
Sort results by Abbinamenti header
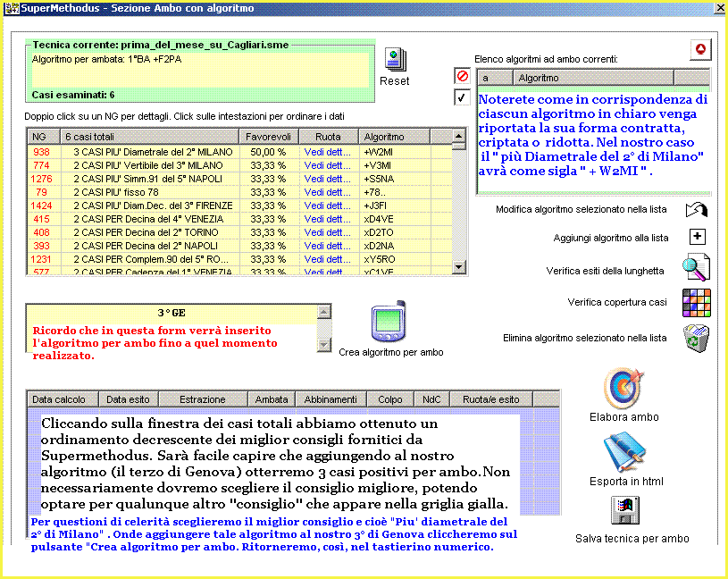pyautogui.click(x=331, y=399)
